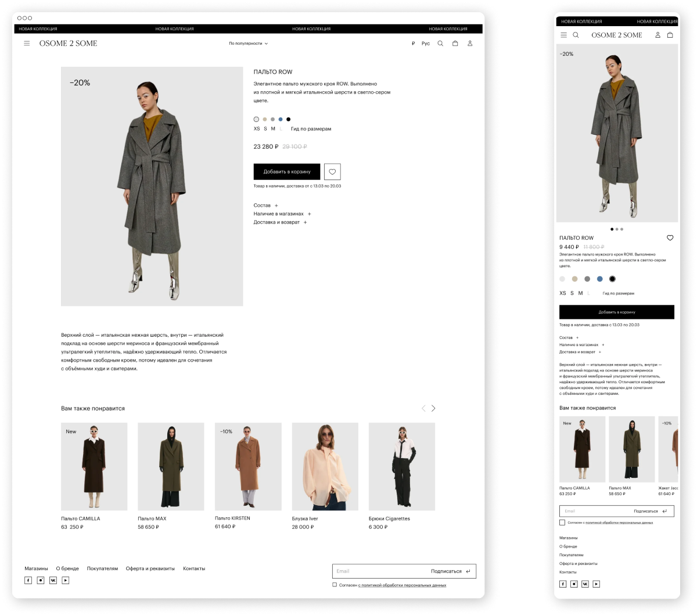Select size XS in mobile view
This screenshot has height=616, width=697.
click(x=563, y=293)
